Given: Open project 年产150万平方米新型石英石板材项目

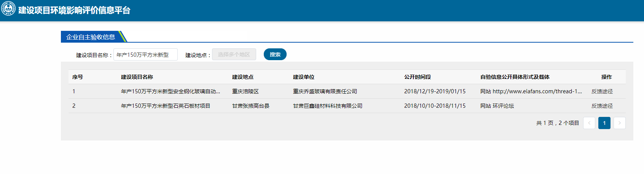Looking at the screenshot, I should 166,106.
